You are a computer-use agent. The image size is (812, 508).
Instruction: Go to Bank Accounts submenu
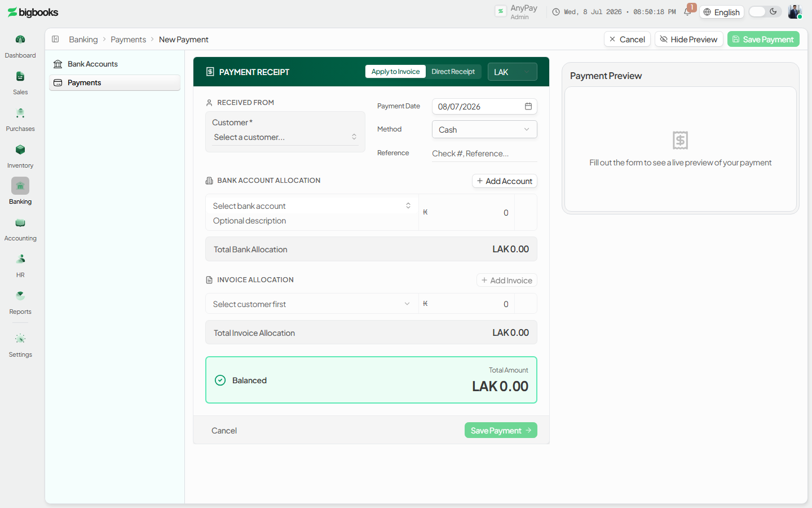tap(115, 64)
